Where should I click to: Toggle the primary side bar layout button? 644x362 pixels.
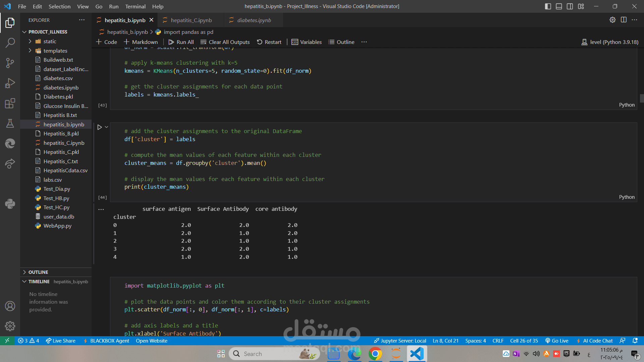click(x=548, y=6)
